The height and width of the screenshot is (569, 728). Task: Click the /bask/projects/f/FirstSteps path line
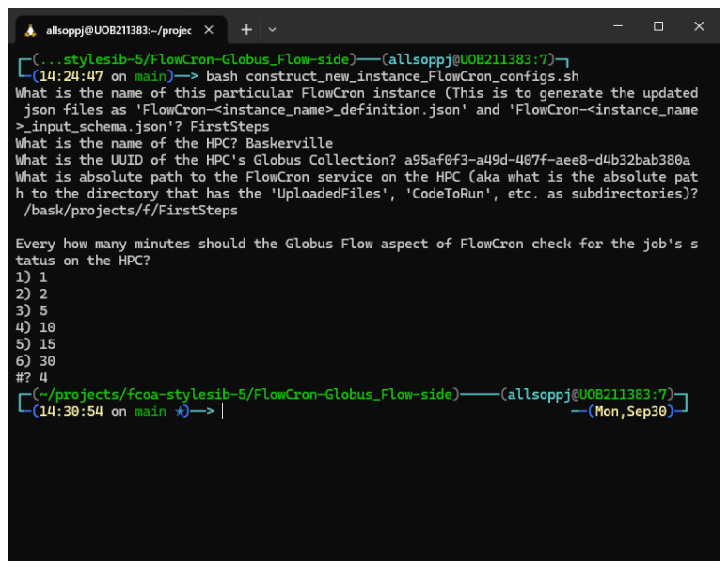click(131, 211)
